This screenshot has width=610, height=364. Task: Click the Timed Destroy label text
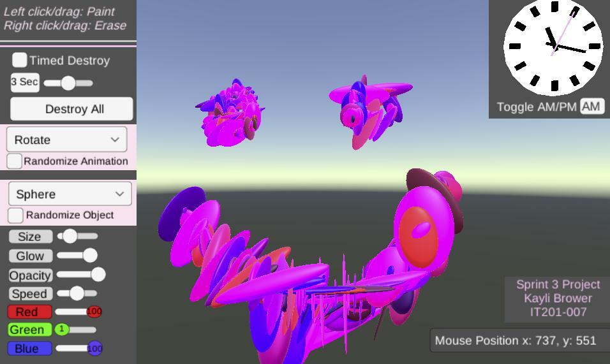(x=70, y=61)
